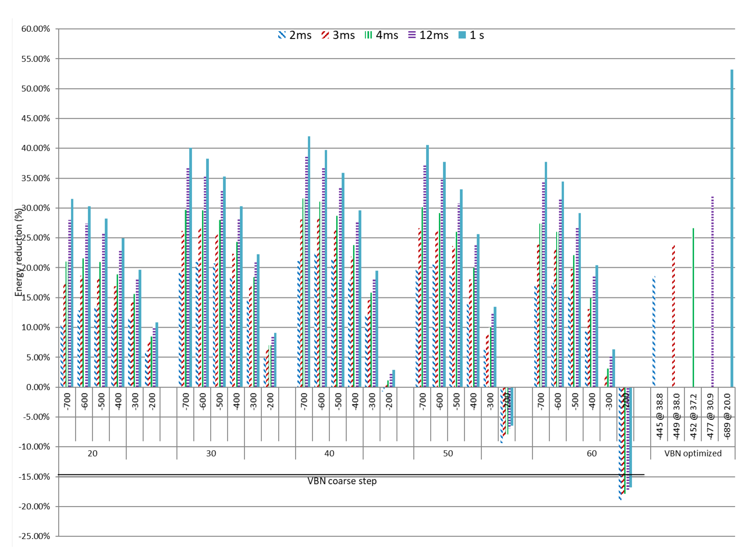This screenshot has width=756, height=558.
Task: Click the 'VBN optimized' group label
Action: pyautogui.click(x=693, y=453)
